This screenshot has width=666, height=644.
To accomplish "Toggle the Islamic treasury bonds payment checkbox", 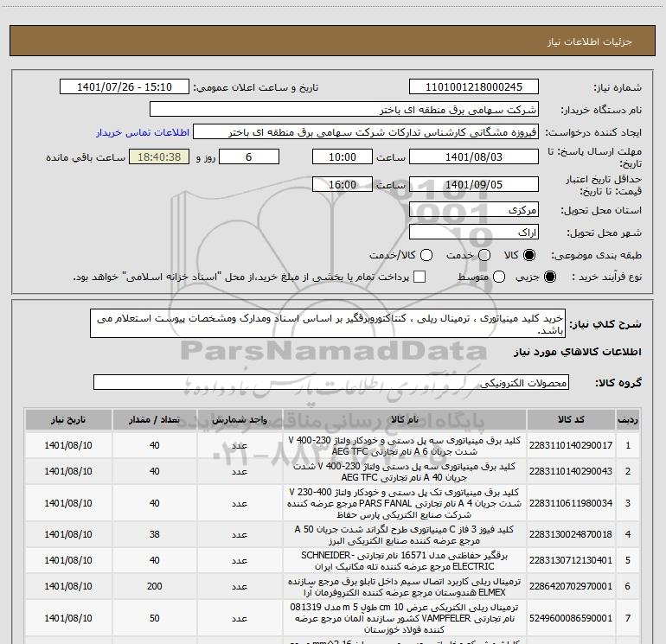I will [419, 277].
